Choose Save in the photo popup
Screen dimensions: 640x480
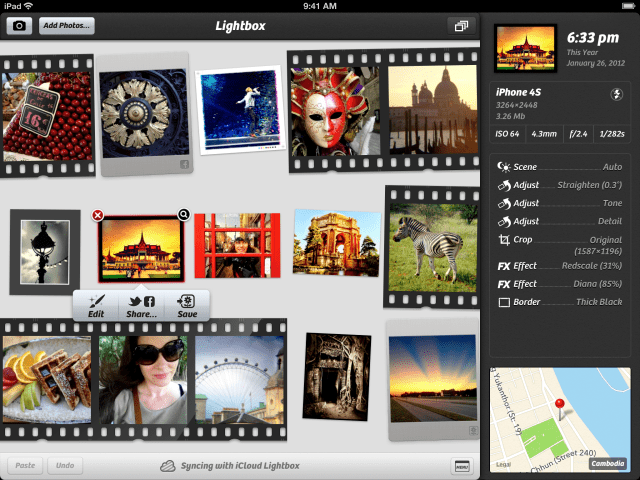click(186, 306)
